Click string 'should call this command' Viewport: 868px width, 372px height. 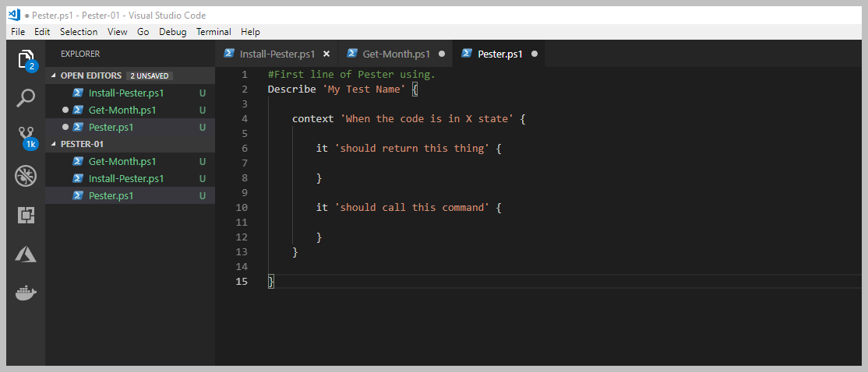click(x=412, y=208)
